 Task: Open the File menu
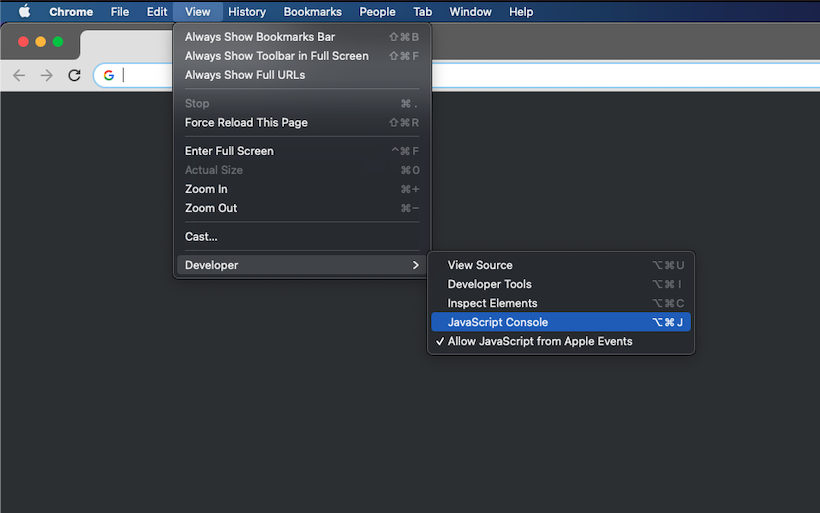click(120, 12)
